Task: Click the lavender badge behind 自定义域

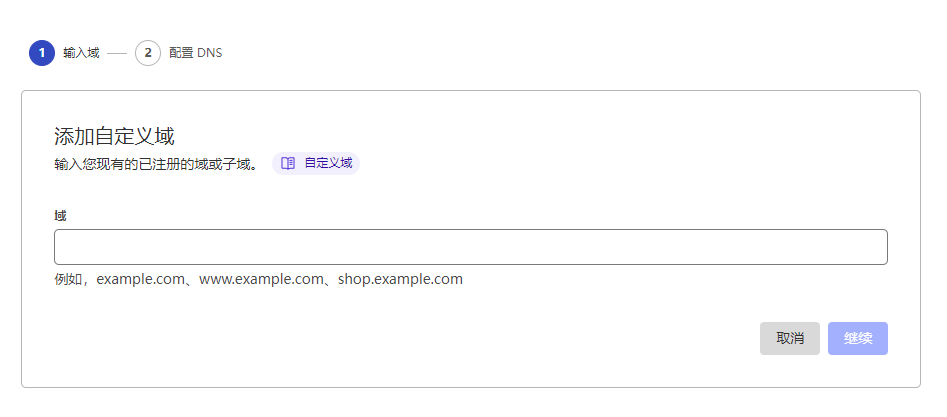Action: tap(355, 163)
